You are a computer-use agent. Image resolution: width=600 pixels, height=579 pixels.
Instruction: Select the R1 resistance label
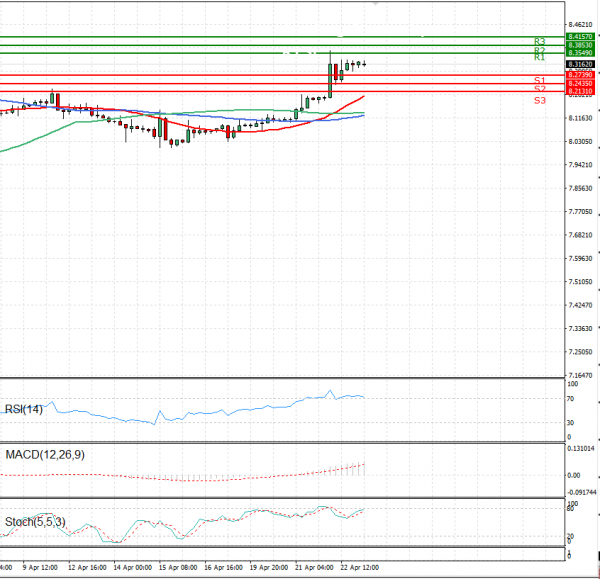pos(540,57)
